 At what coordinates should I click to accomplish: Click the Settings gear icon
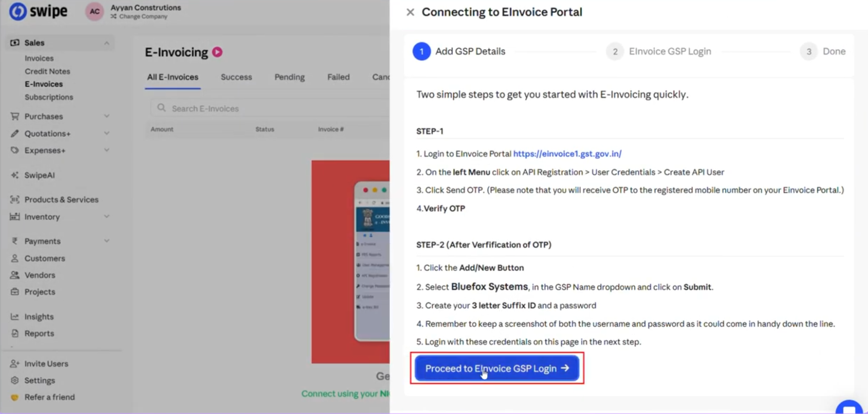click(x=15, y=381)
